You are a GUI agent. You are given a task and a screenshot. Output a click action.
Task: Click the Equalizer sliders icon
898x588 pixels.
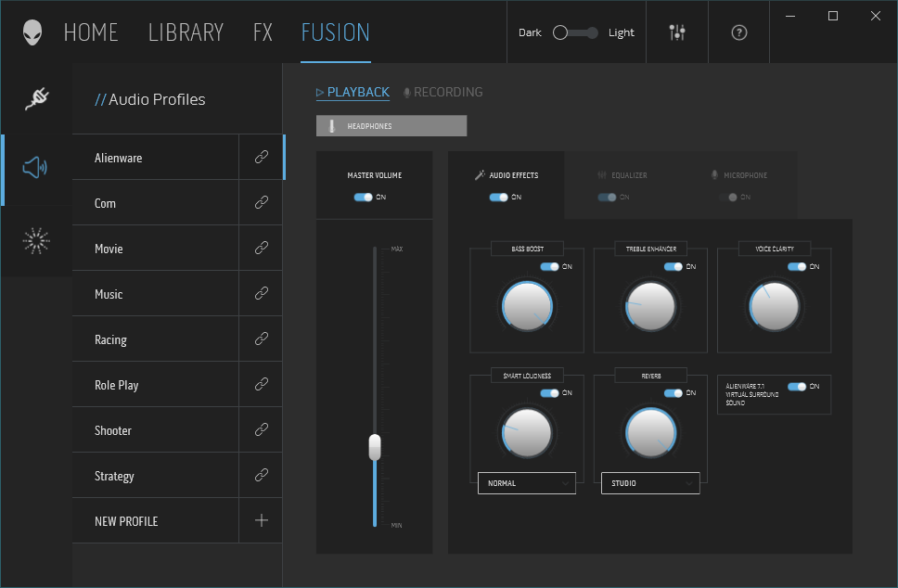602,174
